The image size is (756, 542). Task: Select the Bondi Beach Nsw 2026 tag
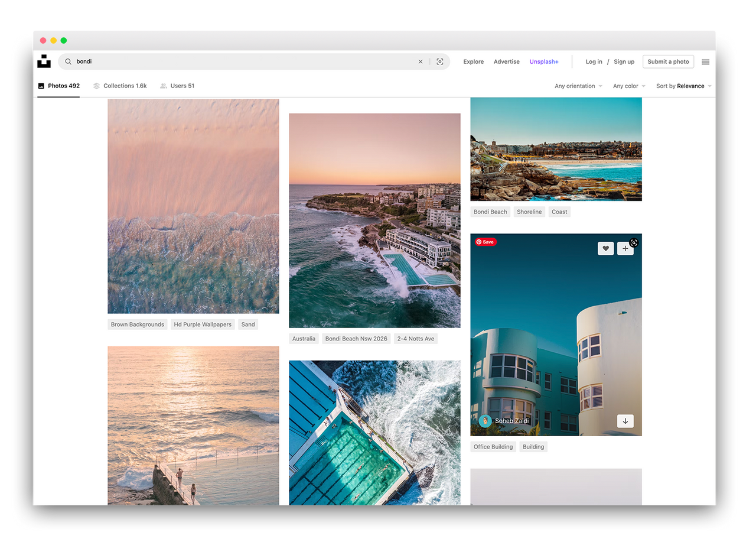[x=356, y=339]
